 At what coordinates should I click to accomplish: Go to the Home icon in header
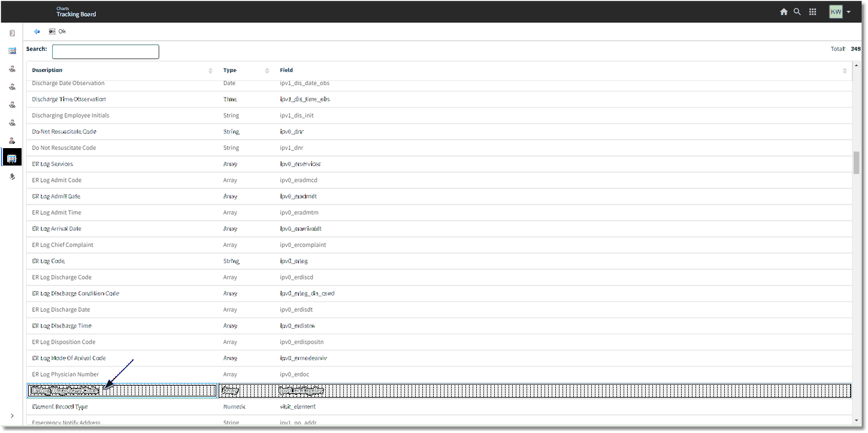click(x=784, y=11)
